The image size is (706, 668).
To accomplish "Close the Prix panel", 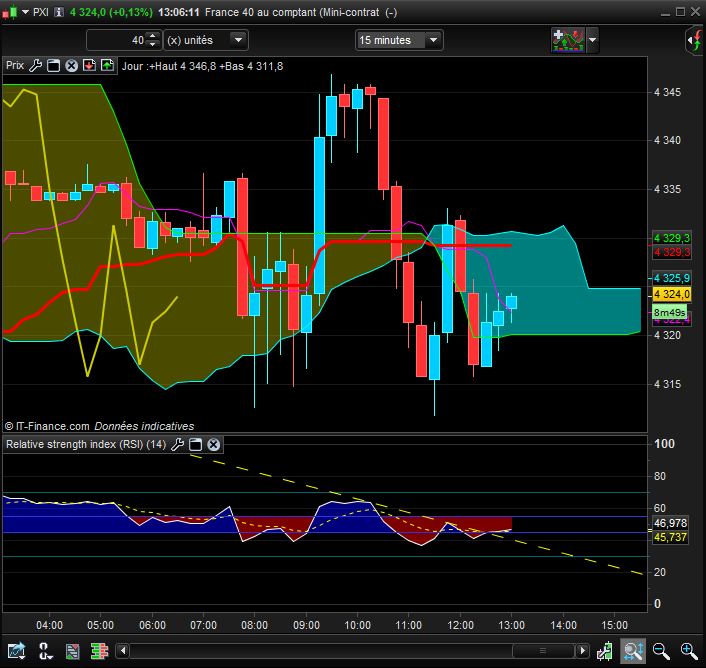I will click(x=71, y=66).
